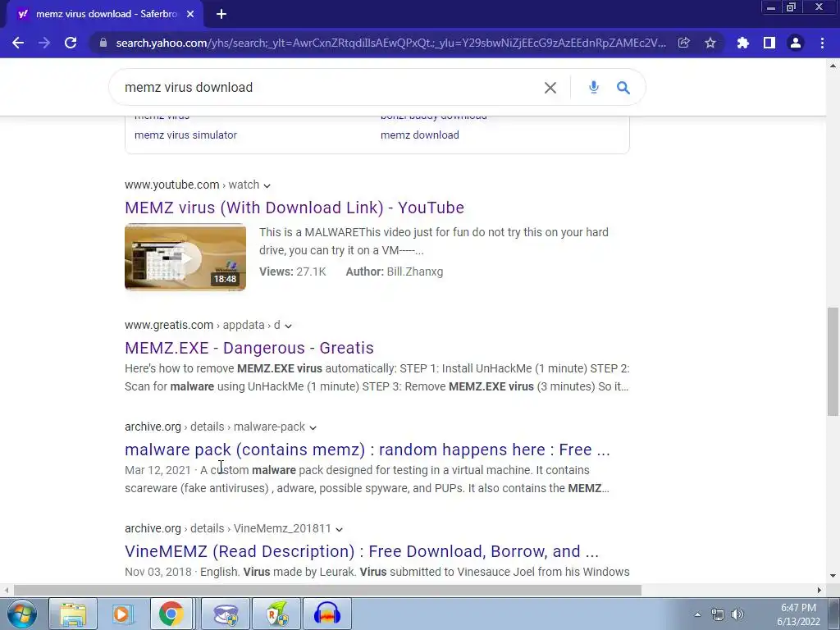The height and width of the screenshot is (630, 840).
Task: Expand the VineMemz_201811 result dropdown arrow
Action: 339,529
